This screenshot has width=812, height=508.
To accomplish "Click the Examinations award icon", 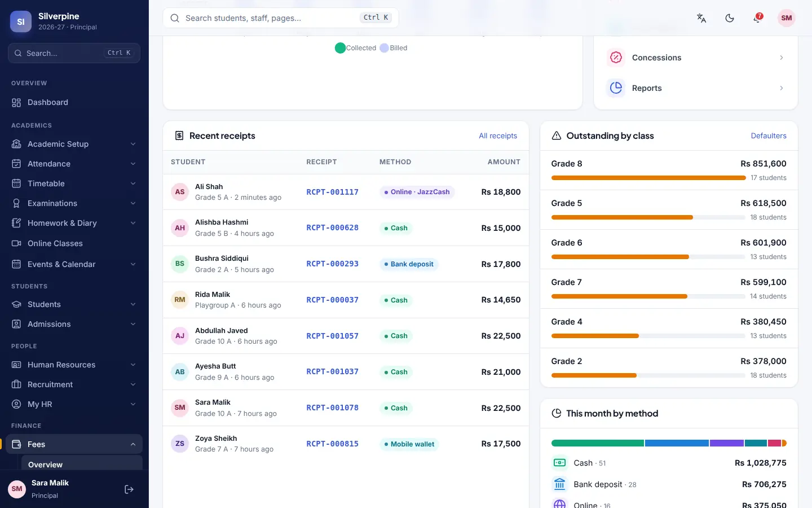I will pos(16,203).
